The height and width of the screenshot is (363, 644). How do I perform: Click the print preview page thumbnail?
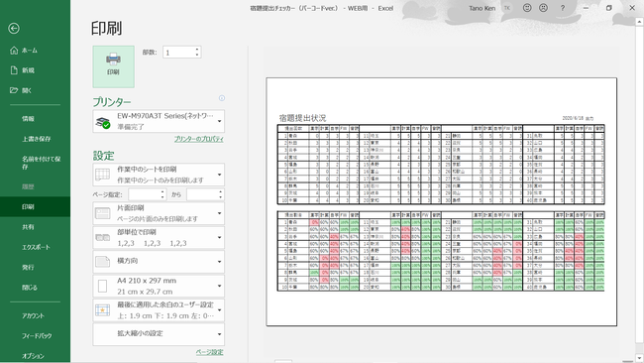click(x=442, y=202)
